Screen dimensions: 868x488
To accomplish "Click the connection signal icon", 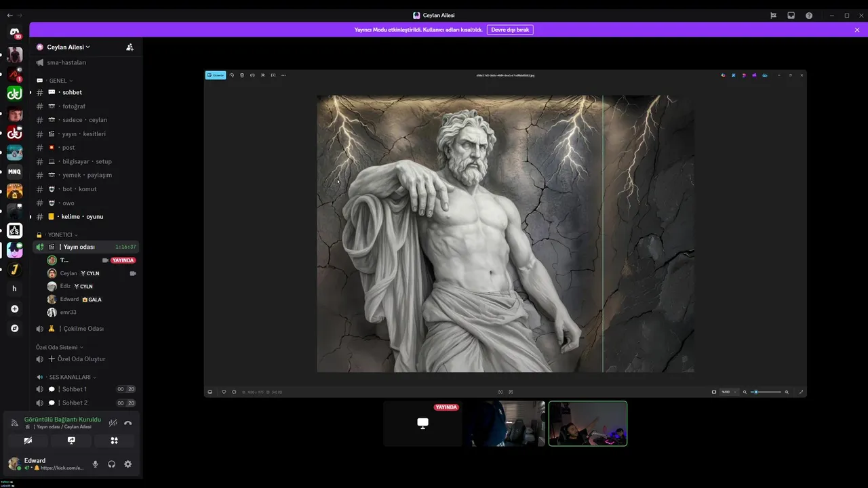I will pos(14,423).
